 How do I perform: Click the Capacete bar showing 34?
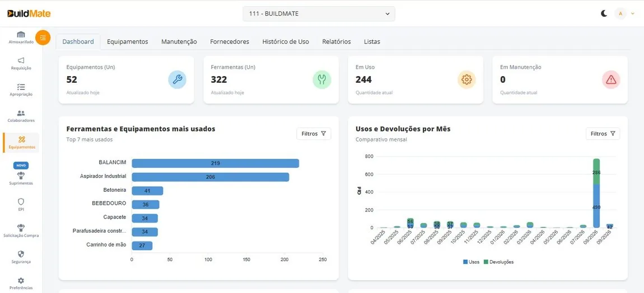click(x=144, y=218)
